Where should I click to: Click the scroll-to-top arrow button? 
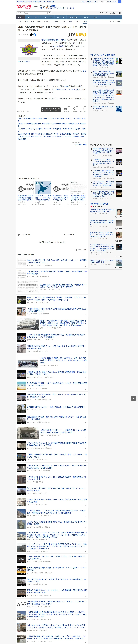pos(133,398)
